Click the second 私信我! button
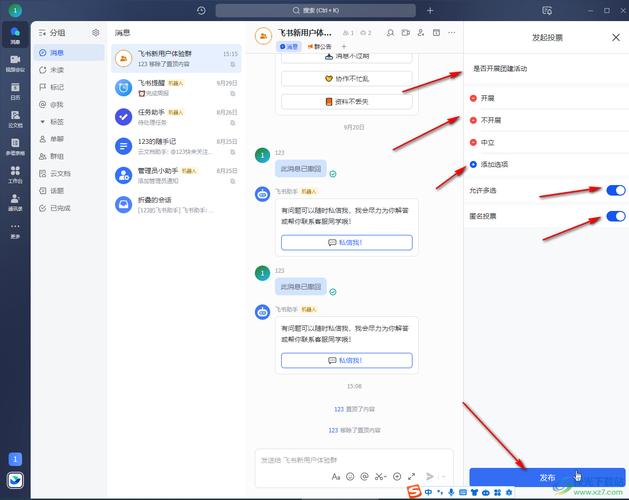 coord(347,360)
